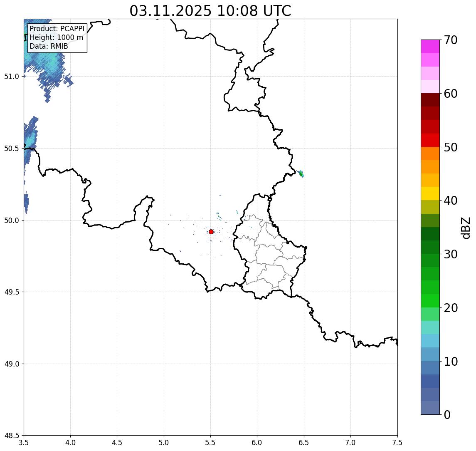The height and width of the screenshot is (451, 476).
Task: Click the dark maroon colorbar segment below 60
Action: pyautogui.click(x=430, y=100)
